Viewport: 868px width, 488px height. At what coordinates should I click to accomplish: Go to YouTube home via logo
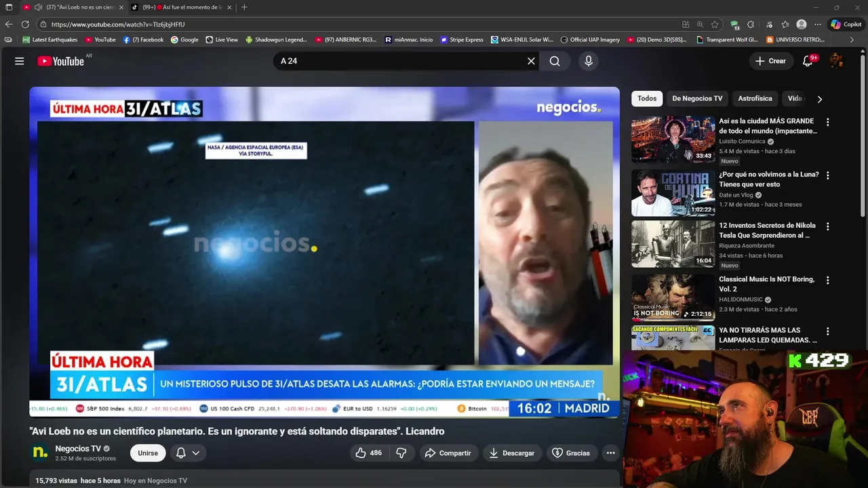60,61
